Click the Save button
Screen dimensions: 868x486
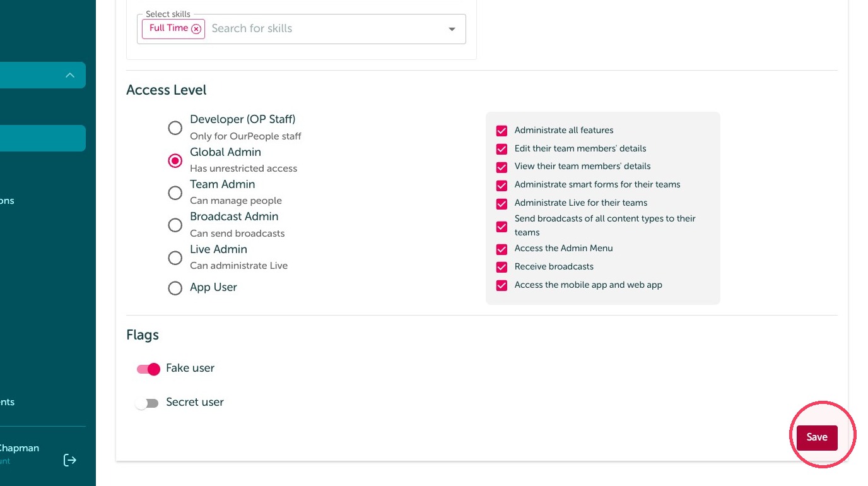tap(817, 437)
